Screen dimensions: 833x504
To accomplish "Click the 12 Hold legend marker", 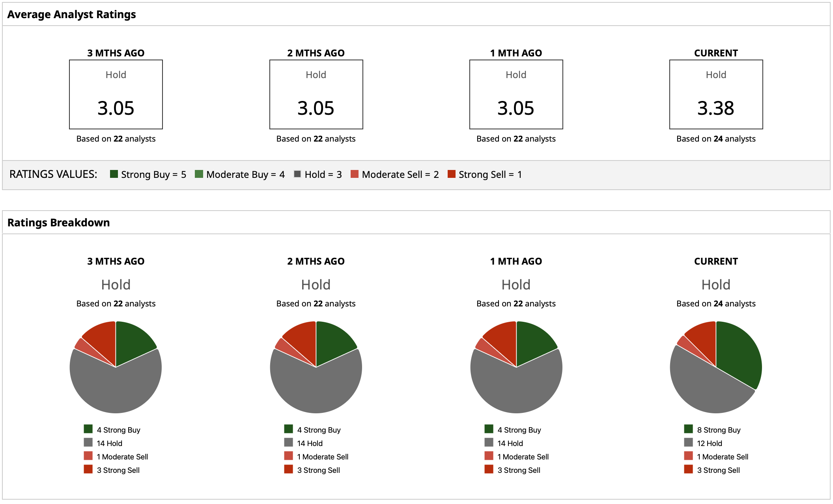I will [x=689, y=442].
